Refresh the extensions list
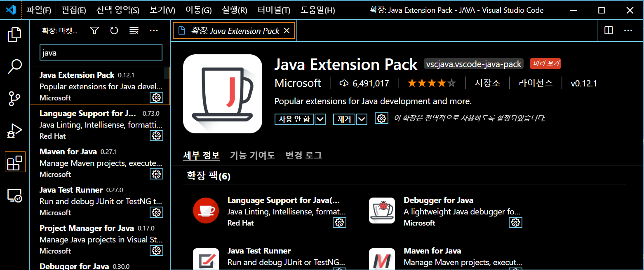The width and height of the screenshot is (644, 270). (114, 30)
